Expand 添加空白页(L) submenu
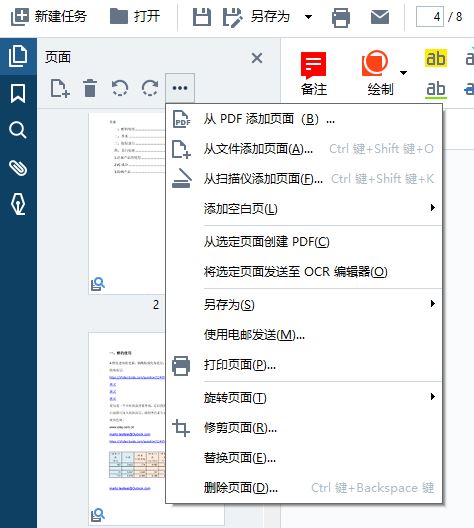 pos(304,209)
